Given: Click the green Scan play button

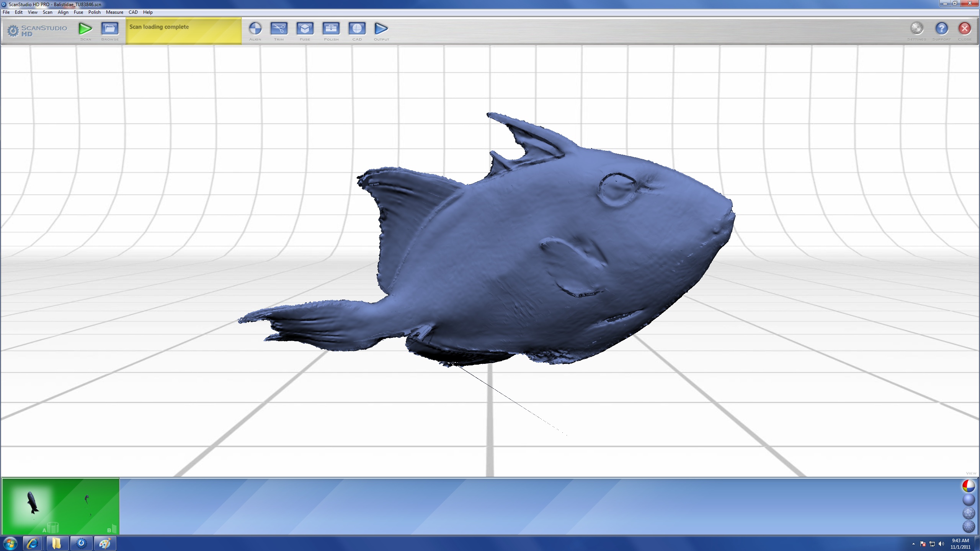Looking at the screenshot, I should click(85, 29).
